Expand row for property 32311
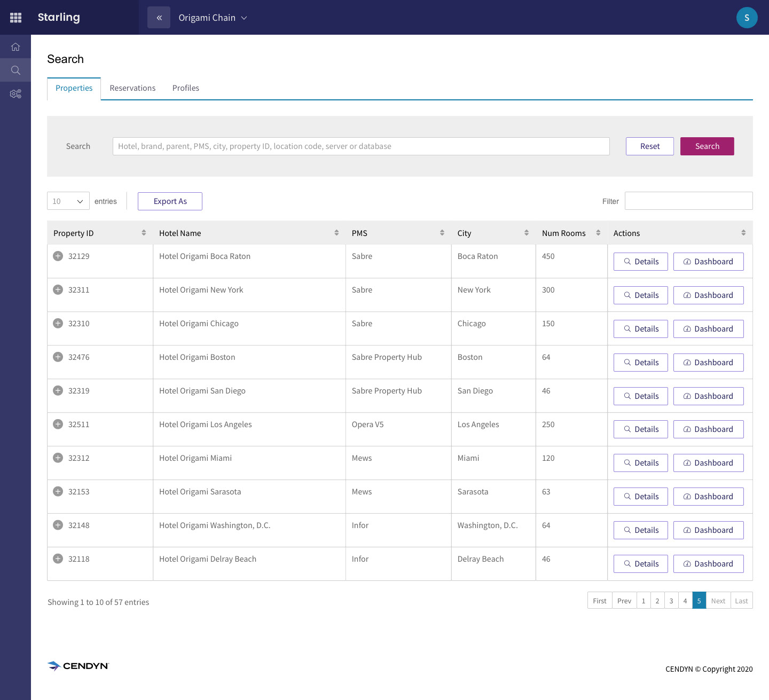 (58, 290)
